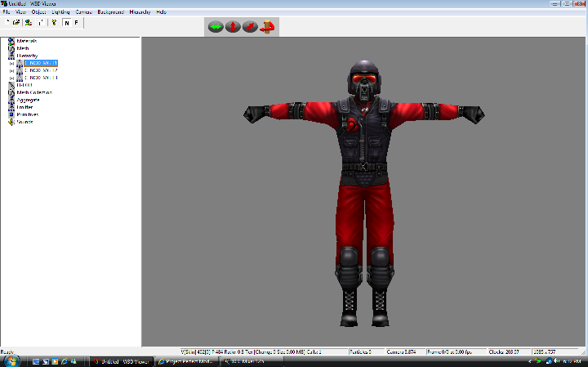Image resolution: width=588 pixels, height=367 pixels.
Task: Click the Show Desktop quick launch icon
Action: tap(36, 362)
